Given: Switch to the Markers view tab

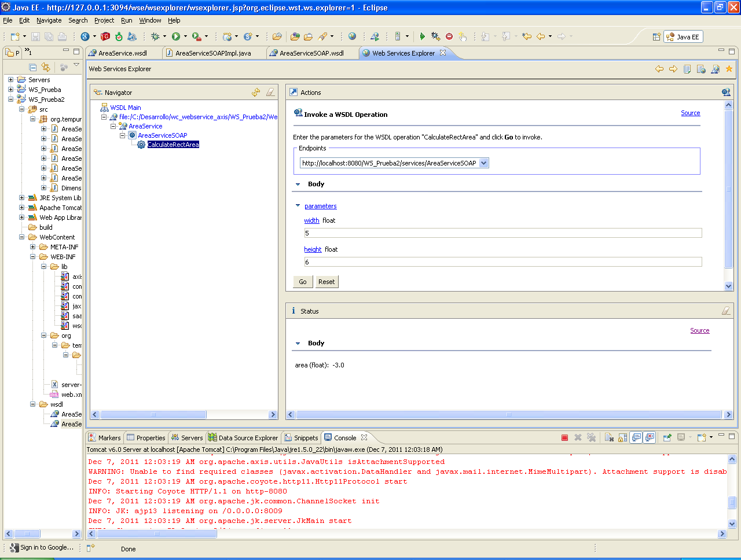Looking at the screenshot, I should (104, 437).
